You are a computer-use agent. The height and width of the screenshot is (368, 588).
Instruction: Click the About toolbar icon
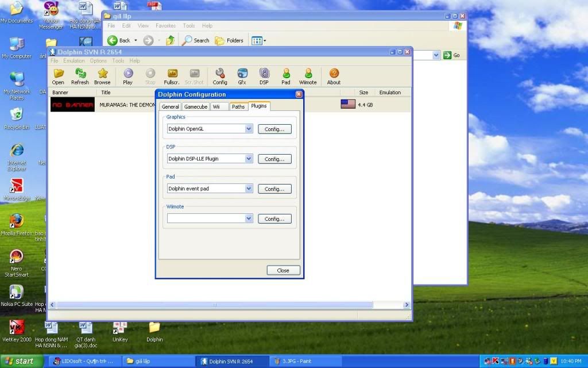click(334, 76)
